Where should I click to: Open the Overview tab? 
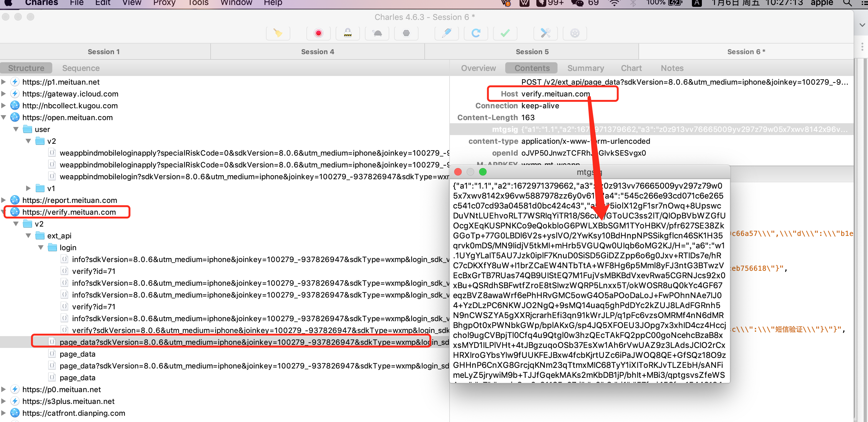click(478, 68)
